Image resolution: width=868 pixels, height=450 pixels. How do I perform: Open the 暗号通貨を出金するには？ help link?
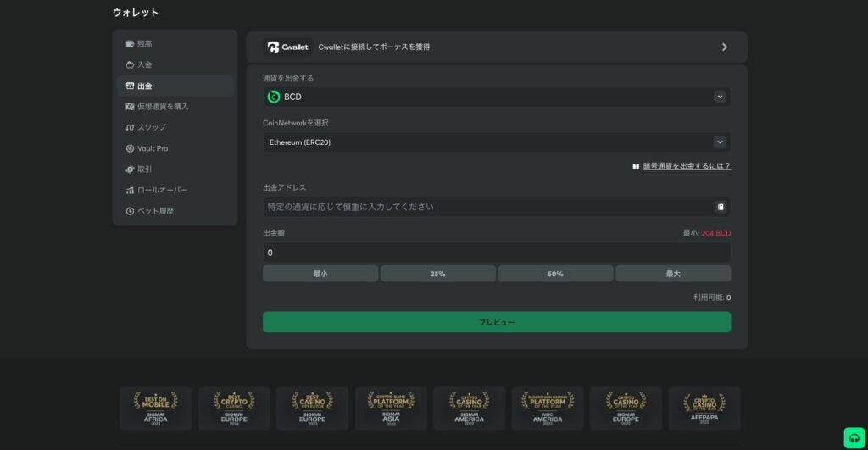pyautogui.click(x=687, y=166)
